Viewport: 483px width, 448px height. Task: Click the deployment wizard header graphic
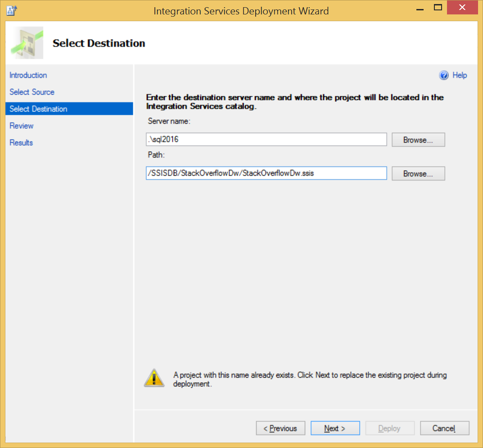tap(26, 43)
